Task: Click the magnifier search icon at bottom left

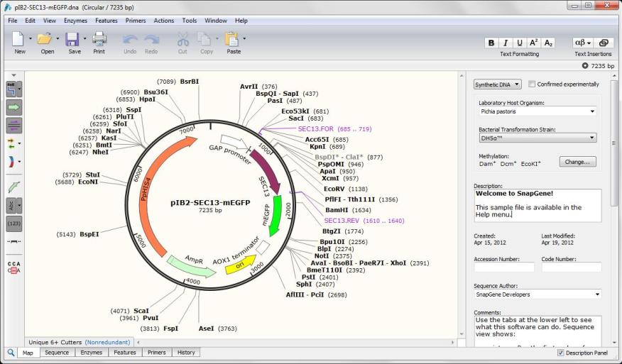Action: pyautogui.click(x=11, y=353)
